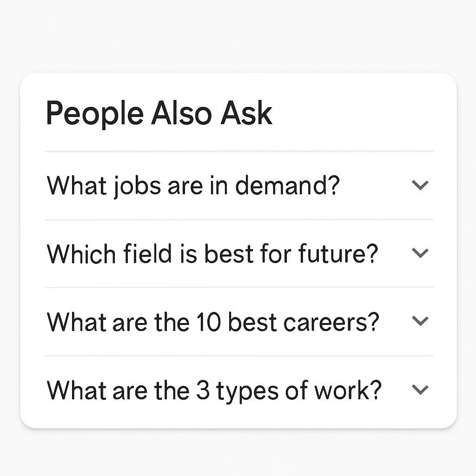Click the "Which field is best for future?" text
The width and height of the screenshot is (476, 476).
click(212, 254)
